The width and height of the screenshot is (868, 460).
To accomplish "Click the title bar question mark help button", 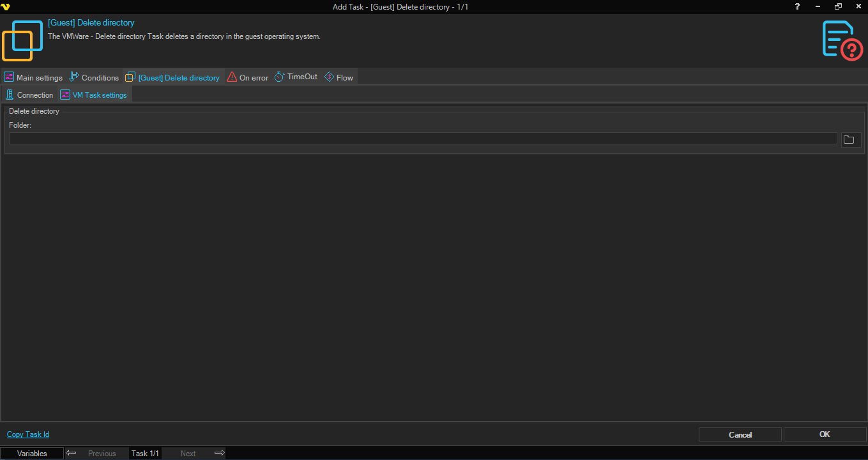I will tap(797, 6).
